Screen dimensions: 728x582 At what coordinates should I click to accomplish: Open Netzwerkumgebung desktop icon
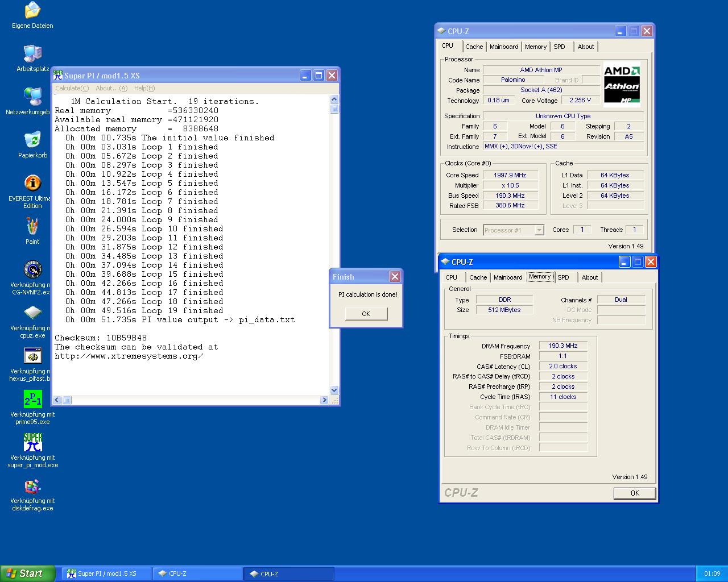[32, 97]
